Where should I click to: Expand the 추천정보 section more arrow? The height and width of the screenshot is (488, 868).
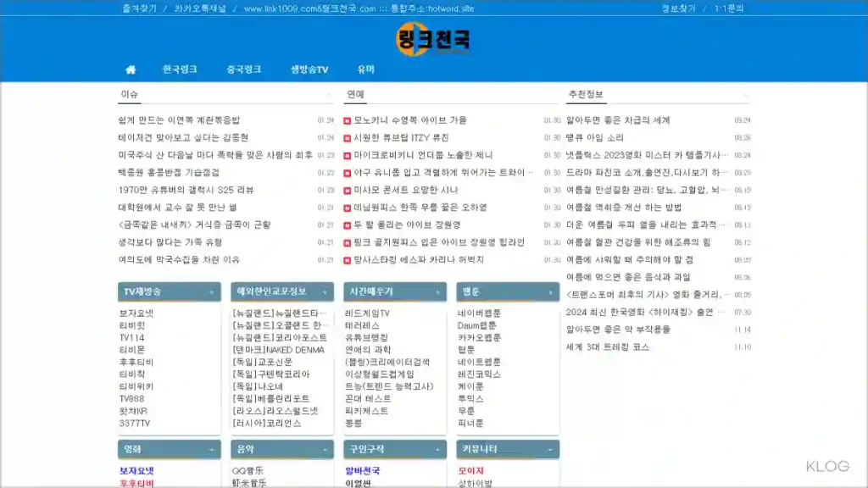(746, 95)
